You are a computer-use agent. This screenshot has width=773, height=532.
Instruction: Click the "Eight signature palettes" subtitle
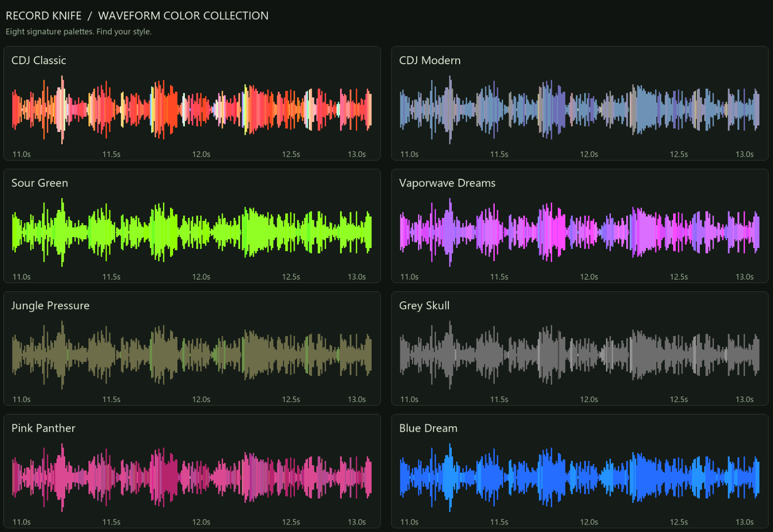point(79,32)
